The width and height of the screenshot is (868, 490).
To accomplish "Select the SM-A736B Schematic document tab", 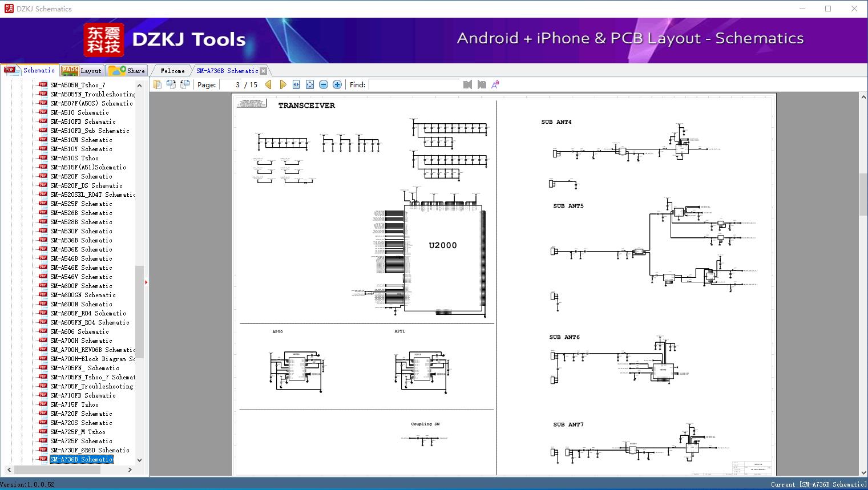I will 227,71.
